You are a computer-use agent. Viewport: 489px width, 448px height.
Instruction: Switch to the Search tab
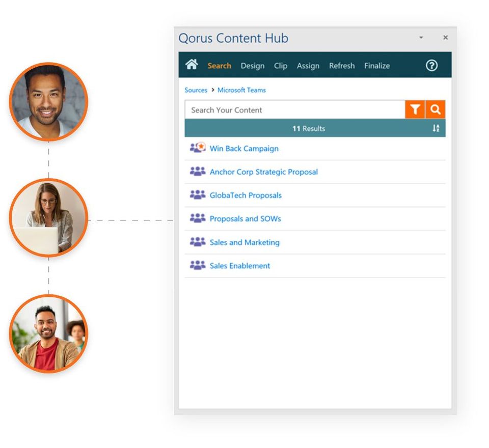(219, 66)
